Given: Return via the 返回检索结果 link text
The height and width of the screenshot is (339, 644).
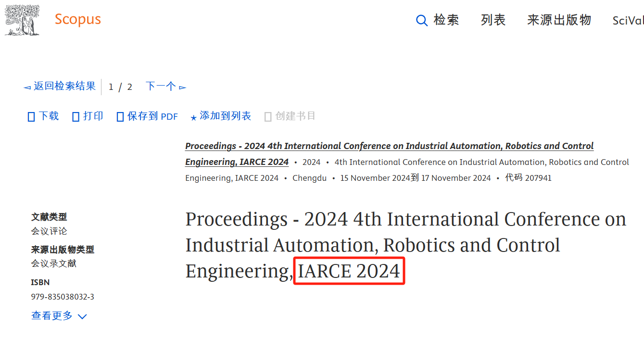Looking at the screenshot, I should click(64, 86).
